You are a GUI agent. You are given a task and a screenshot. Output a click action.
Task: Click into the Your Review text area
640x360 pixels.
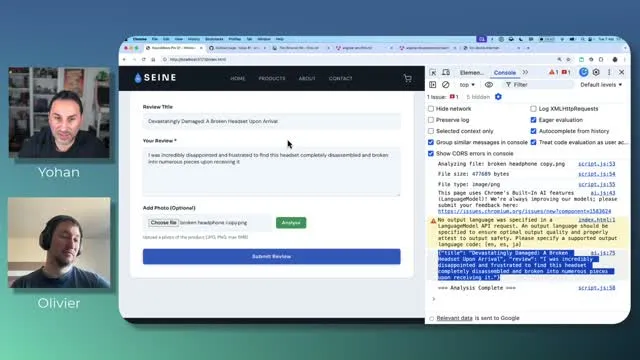coord(271,172)
